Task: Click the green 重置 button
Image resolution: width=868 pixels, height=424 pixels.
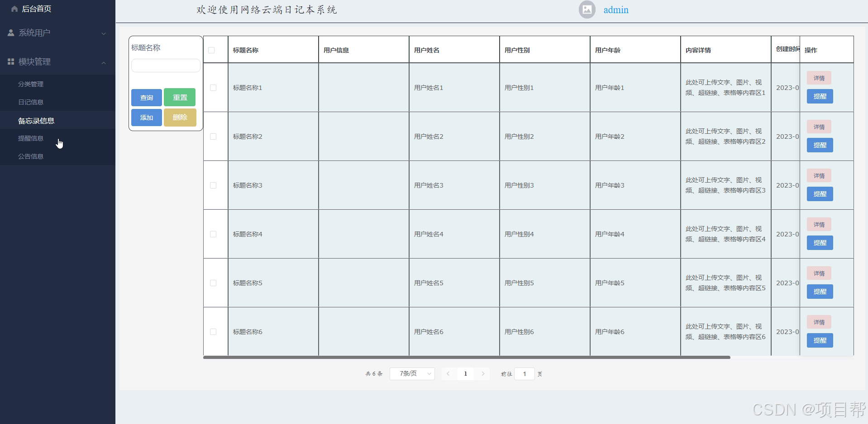Action: click(180, 97)
